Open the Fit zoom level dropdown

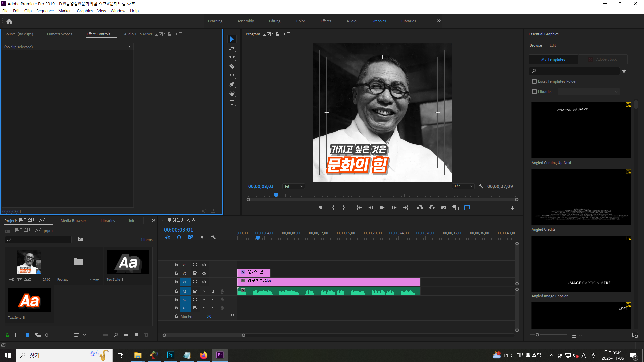[x=293, y=186]
